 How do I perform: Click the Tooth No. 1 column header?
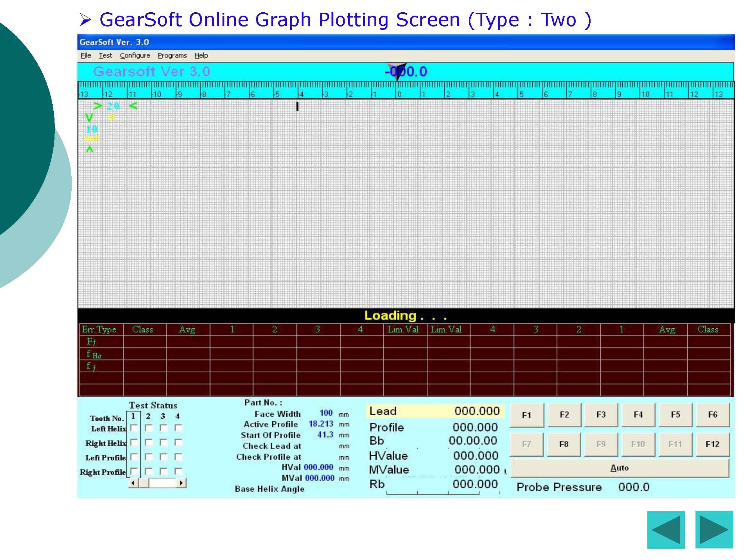click(x=133, y=416)
